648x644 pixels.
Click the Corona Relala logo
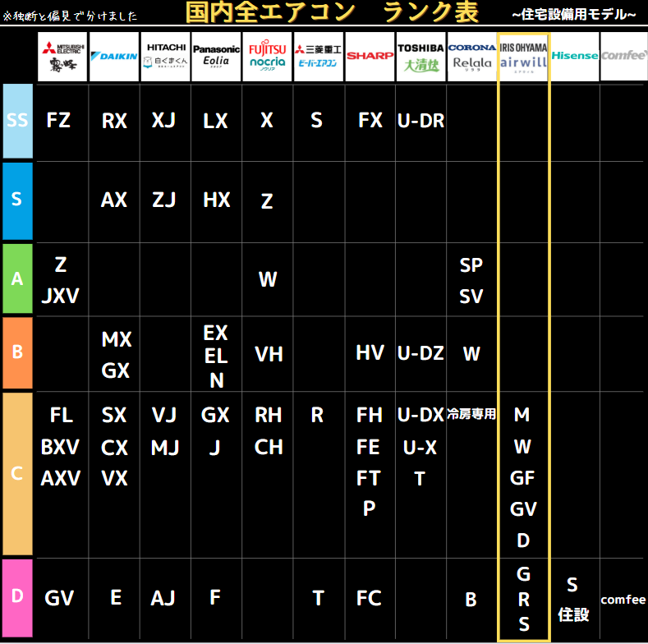[x=472, y=57]
